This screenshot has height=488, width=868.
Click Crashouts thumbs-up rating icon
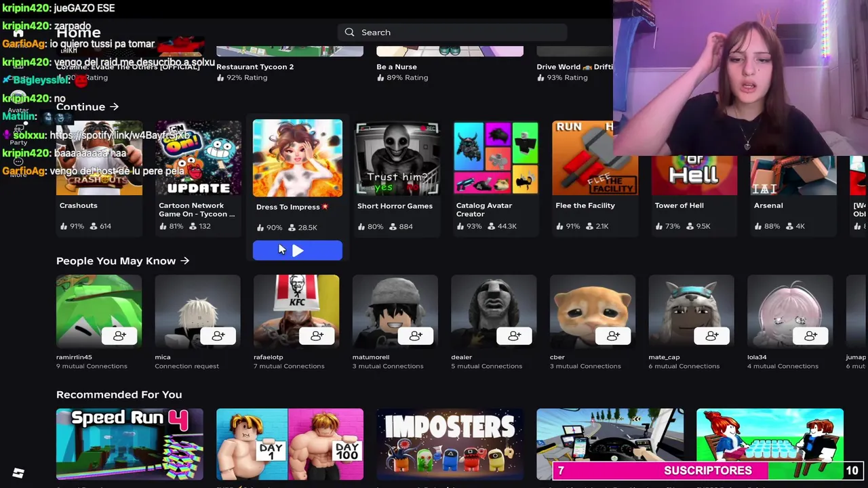pos(64,226)
